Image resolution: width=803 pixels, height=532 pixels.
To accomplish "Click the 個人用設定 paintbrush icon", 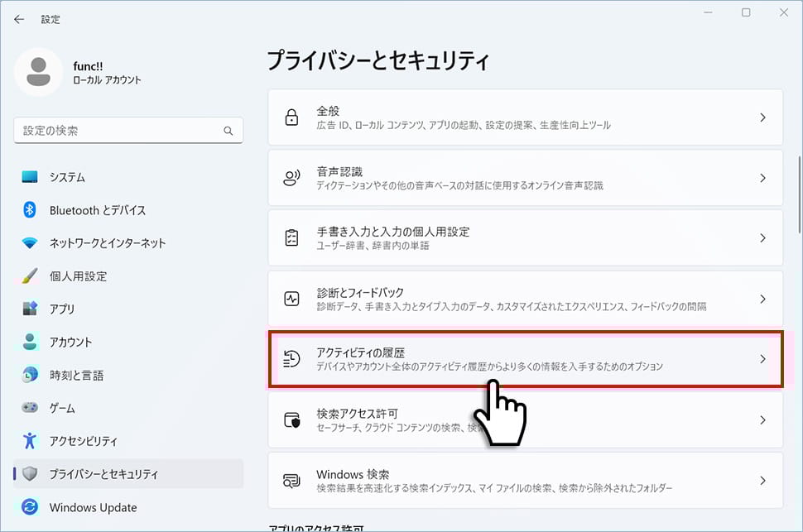I will (30, 276).
